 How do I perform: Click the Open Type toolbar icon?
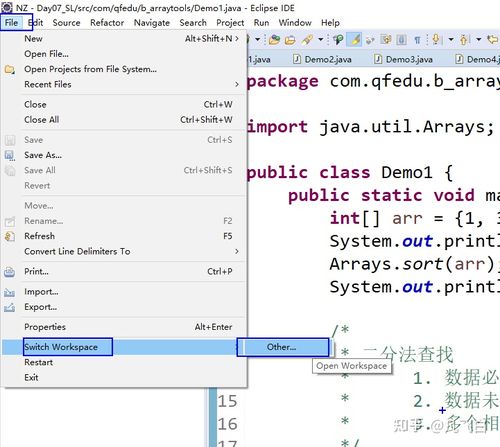274,40
